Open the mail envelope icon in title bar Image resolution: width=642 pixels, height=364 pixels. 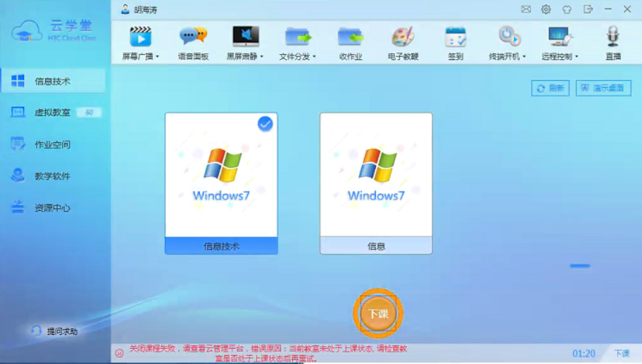click(x=526, y=9)
